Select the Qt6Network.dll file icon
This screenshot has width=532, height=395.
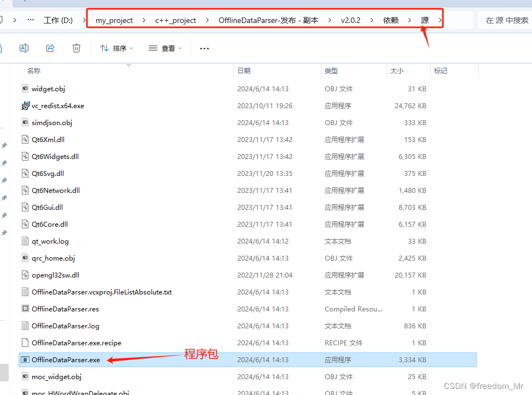pyautogui.click(x=25, y=190)
